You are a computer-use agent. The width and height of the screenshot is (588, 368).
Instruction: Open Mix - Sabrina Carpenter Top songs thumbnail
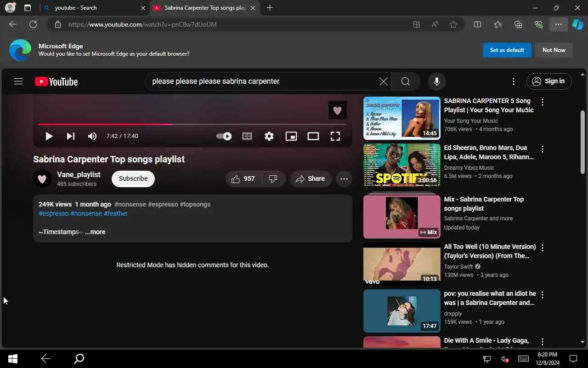click(401, 217)
